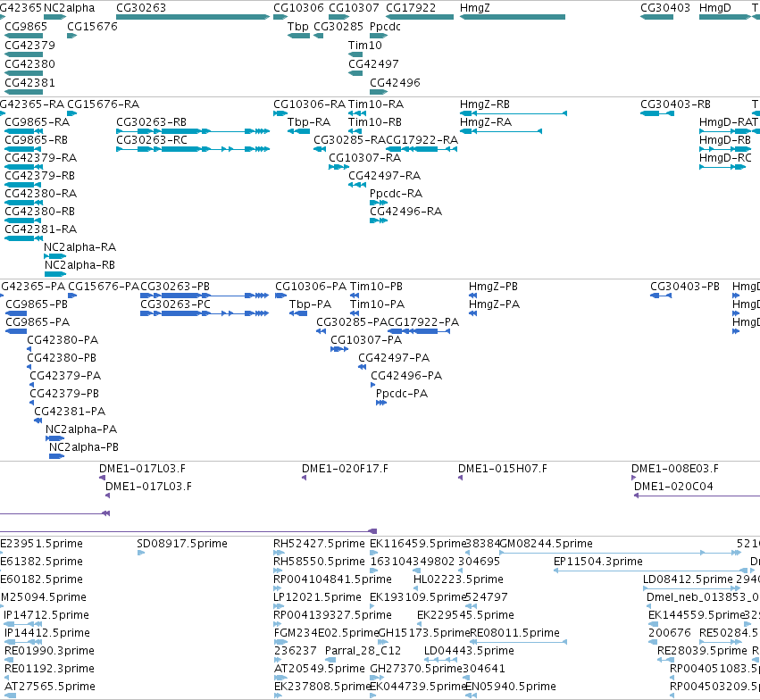This screenshot has width=760, height=700.
Task: Select the CG30263-RC transcript
Action: (x=193, y=149)
